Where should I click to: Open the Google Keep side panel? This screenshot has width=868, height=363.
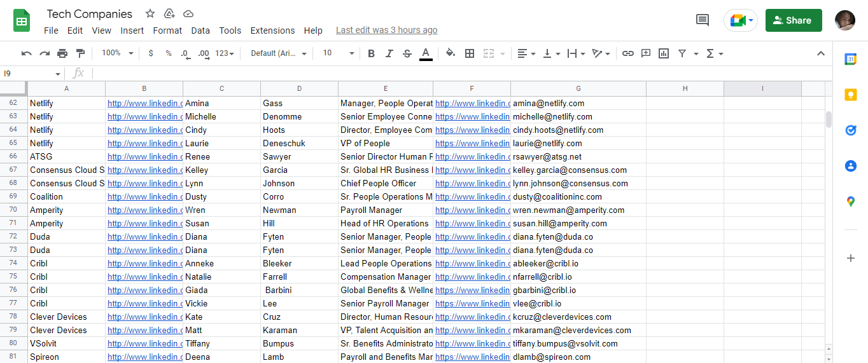tap(850, 95)
